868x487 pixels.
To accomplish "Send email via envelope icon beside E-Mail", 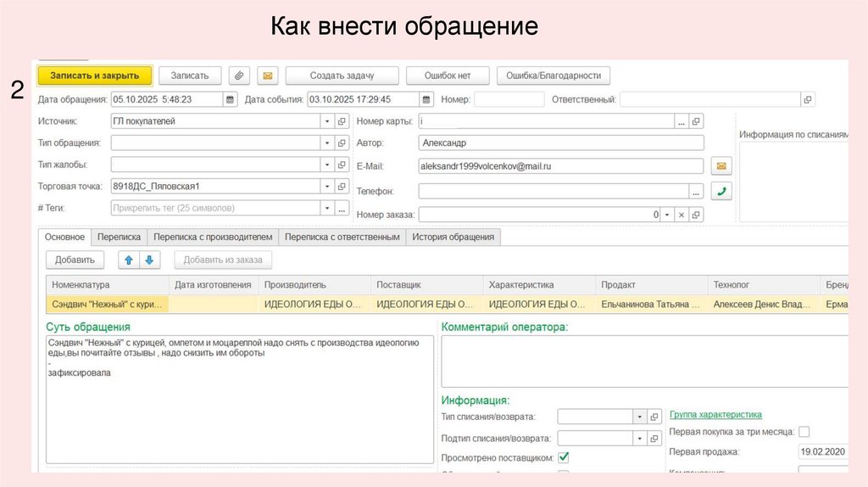I will point(721,166).
